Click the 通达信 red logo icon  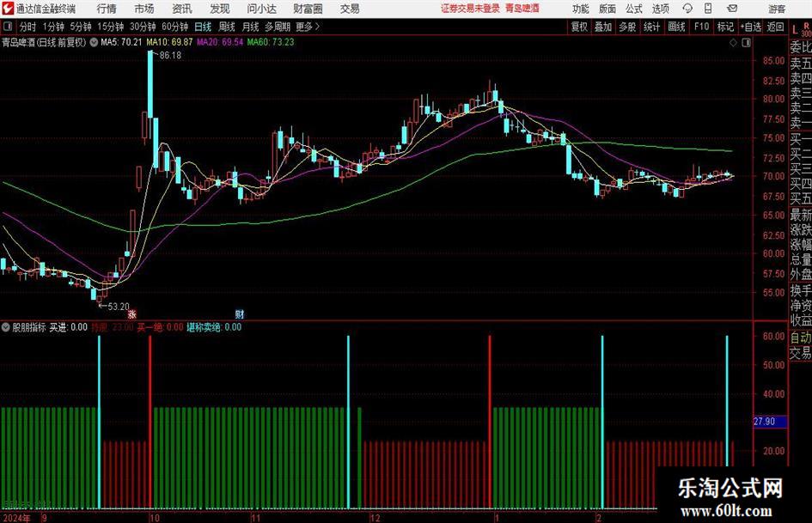[8, 9]
